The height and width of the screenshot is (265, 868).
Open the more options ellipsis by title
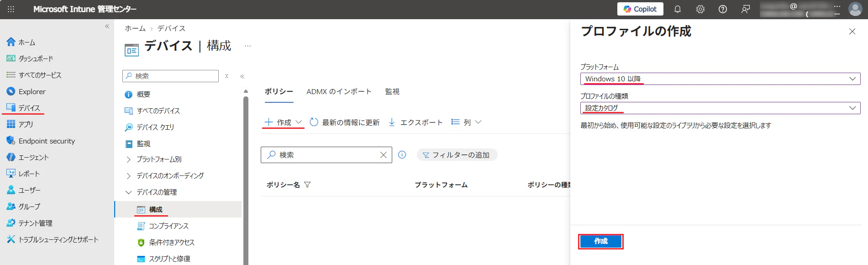(247, 46)
